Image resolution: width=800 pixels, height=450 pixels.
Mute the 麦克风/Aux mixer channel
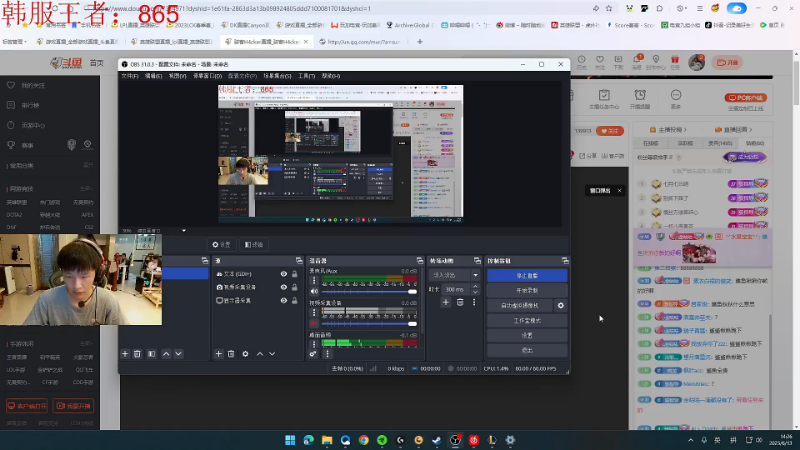point(314,291)
